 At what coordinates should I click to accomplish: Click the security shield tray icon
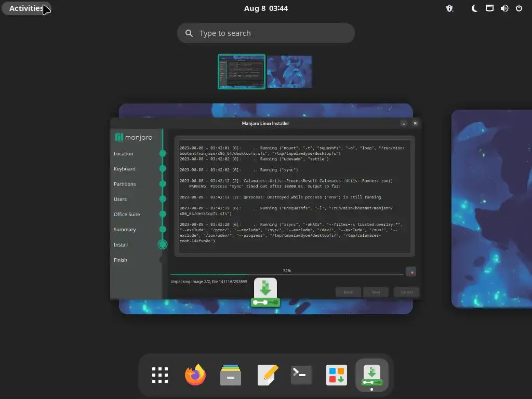tap(449, 8)
